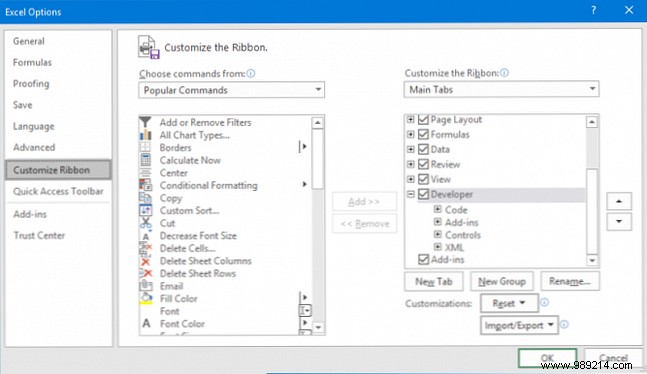647x374 pixels.
Task: Expand the XML group under Developer
Action: tap(437, 247)
